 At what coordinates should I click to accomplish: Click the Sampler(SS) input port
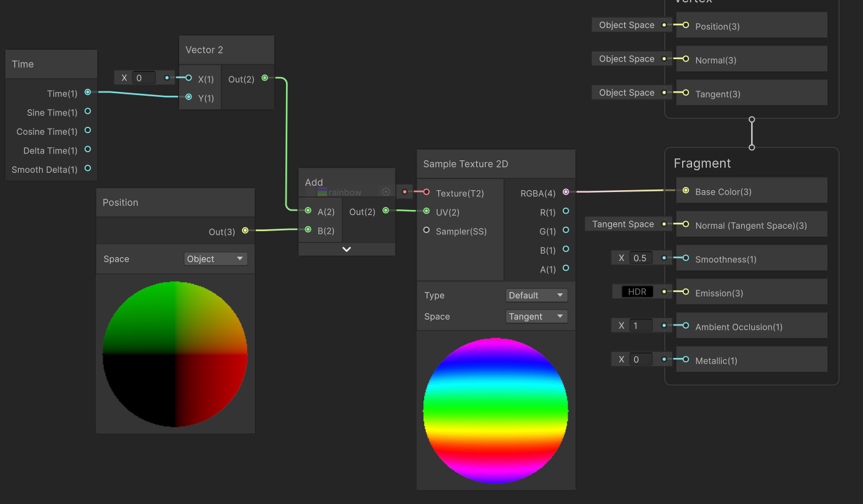click(x=427, y=230)
